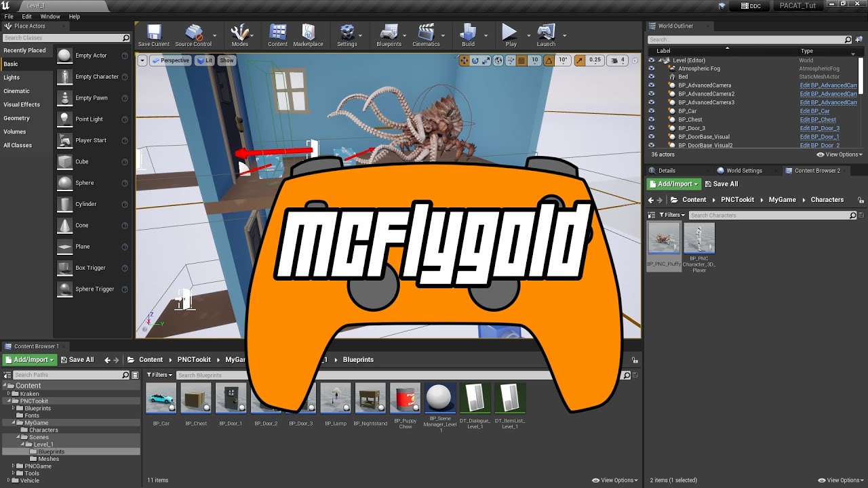The image size is (868, 488).
Task: Click the Save Current toolbar icon
Action: [154, 35]
